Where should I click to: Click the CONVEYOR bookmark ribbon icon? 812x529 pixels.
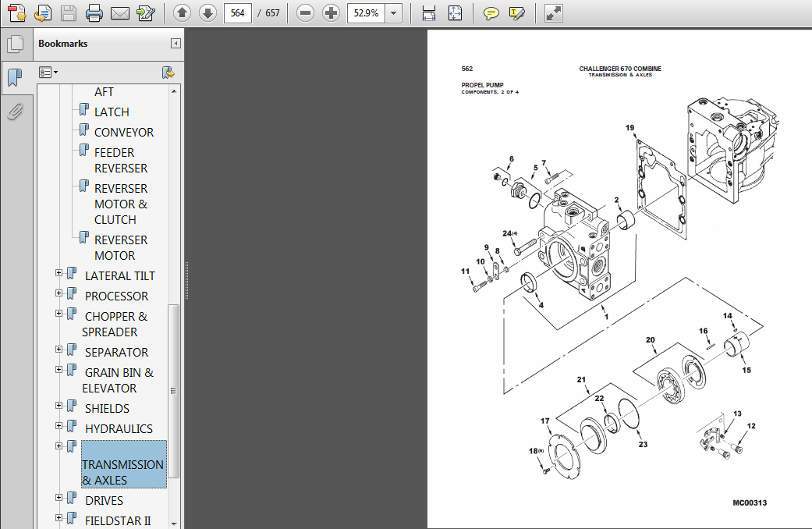(83, 130)
